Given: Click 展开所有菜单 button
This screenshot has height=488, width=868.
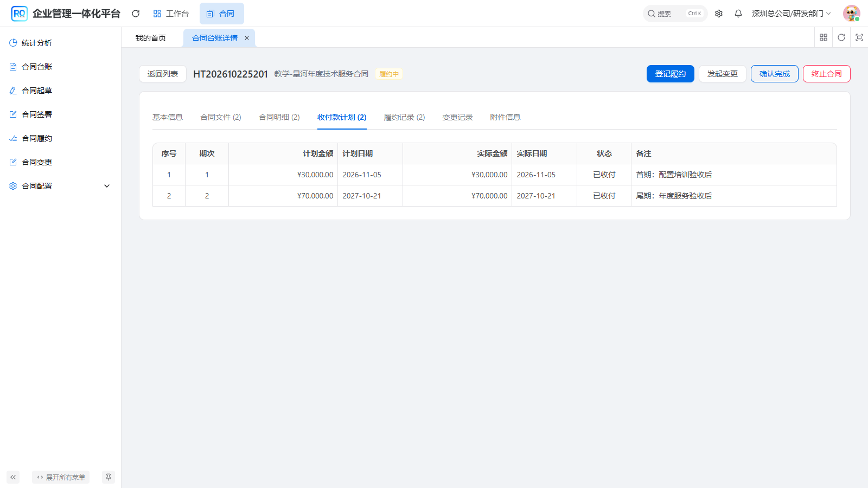Looking at the screenshot, I should coord(61,477).
